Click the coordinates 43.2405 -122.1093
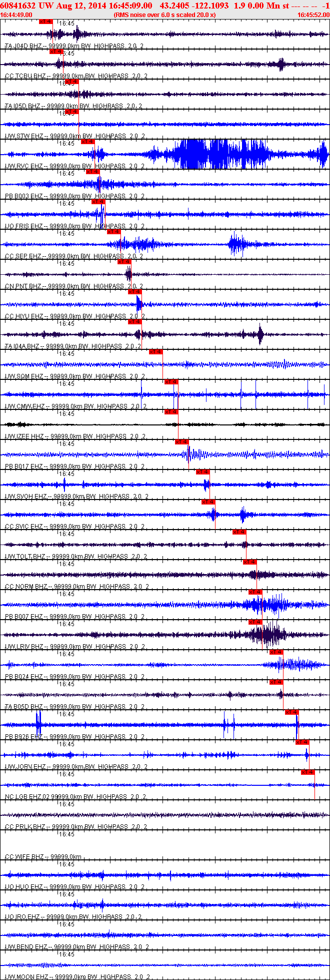This screenshot has width=330, height=980. (194, 6)
